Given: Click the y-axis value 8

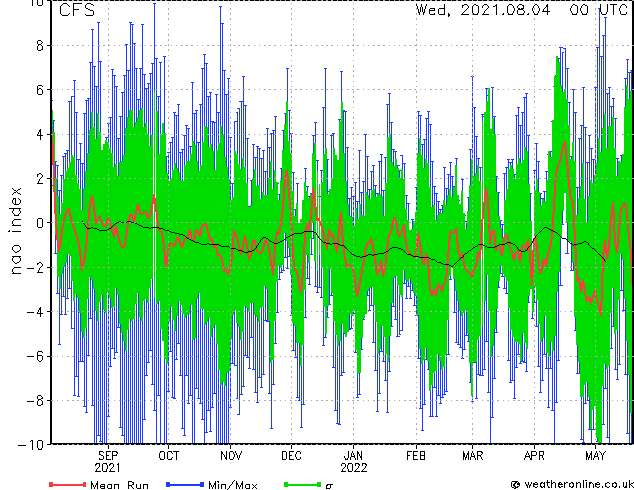Looking at the screenshot, I should (40, 46).
